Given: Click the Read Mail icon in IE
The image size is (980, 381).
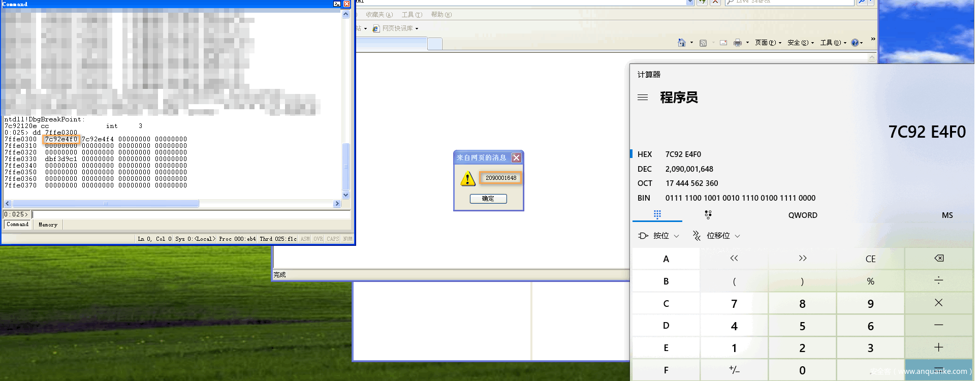Looking at the screenshot, I should coord(723,43).
